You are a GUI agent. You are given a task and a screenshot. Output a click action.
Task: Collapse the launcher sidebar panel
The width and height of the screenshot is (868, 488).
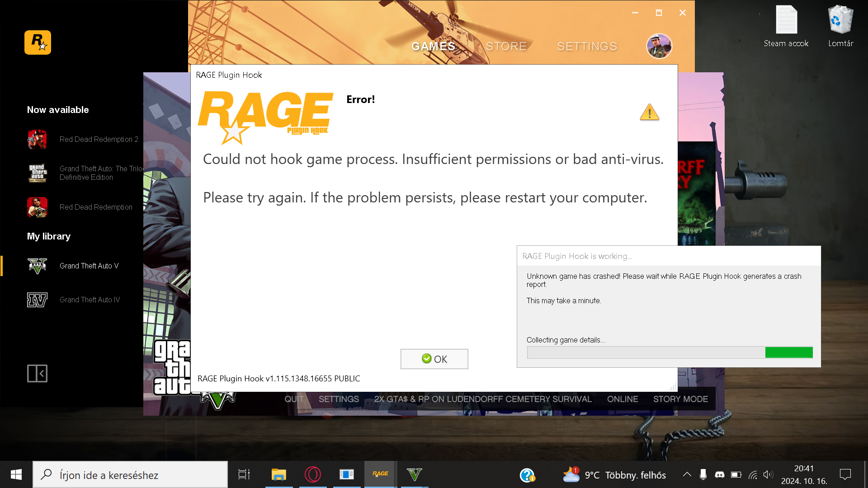coord(37,373)
